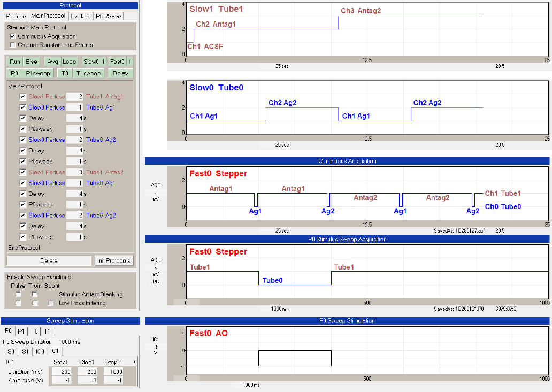Image resolution: width=552 pixels, height=392 pixels.
Task: Toggle the Slow1 Perfuse Tube1 Antag2 step checkbox
Action: [x=22, y=172]
